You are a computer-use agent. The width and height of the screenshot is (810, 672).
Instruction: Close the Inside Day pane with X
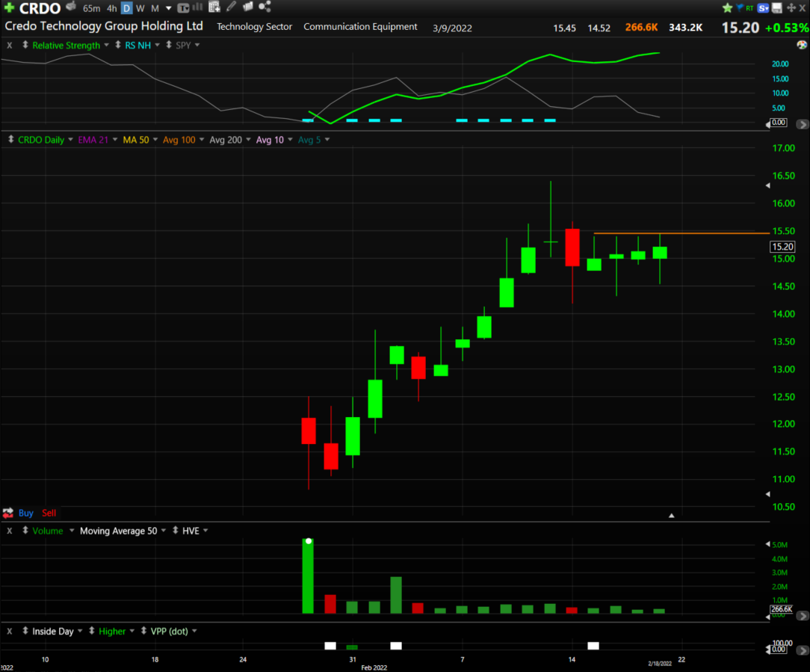(x=9, y=631)
